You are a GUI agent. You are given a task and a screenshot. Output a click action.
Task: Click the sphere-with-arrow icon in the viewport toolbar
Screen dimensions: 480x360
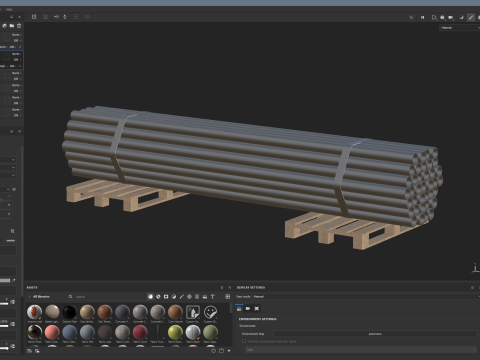tap(442, 17)
